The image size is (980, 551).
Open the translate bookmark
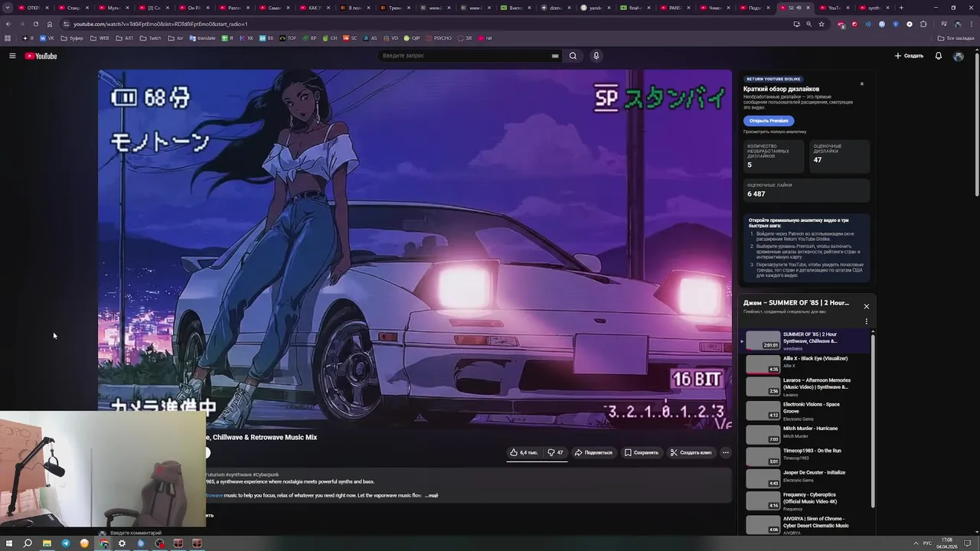pyautogui.click(x=203, y=37)
